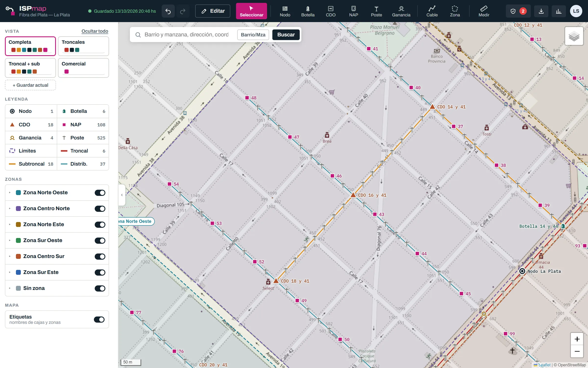This screenshot has width=588, height=368.
Task: Select the Zona tool
Action: pyautogui.click(x=455, y=11)
